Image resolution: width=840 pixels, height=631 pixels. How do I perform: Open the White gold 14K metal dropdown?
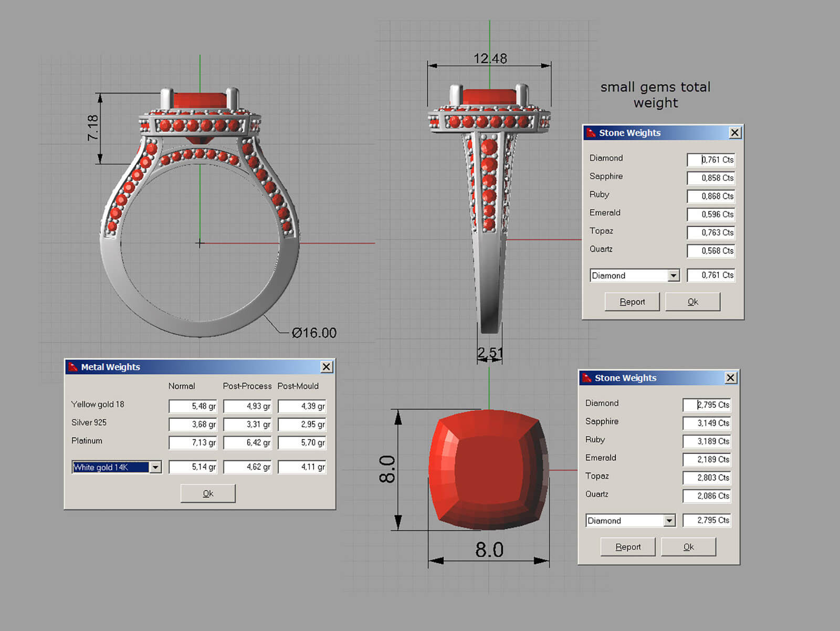point(155,467)
